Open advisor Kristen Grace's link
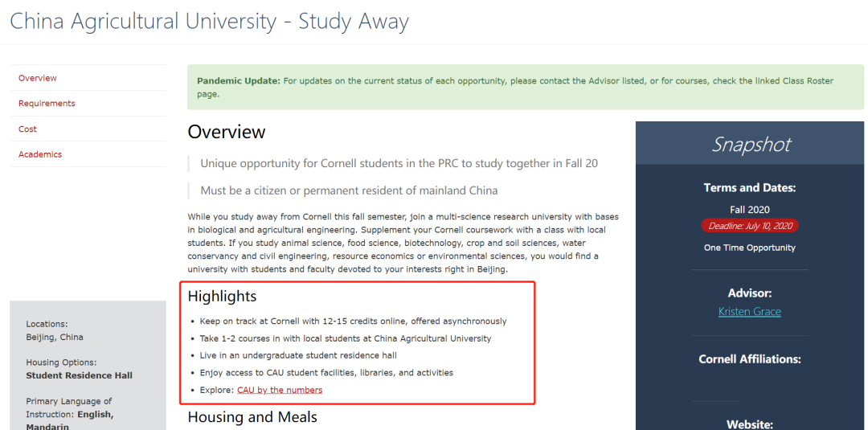Screen dimensions: 868x430 (749, 311)
